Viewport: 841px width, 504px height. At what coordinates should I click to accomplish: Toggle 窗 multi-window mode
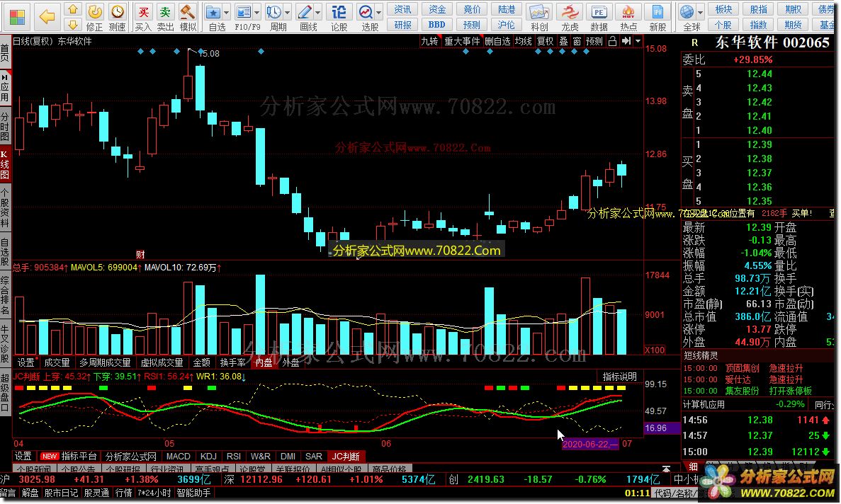(x=577, y=41)
